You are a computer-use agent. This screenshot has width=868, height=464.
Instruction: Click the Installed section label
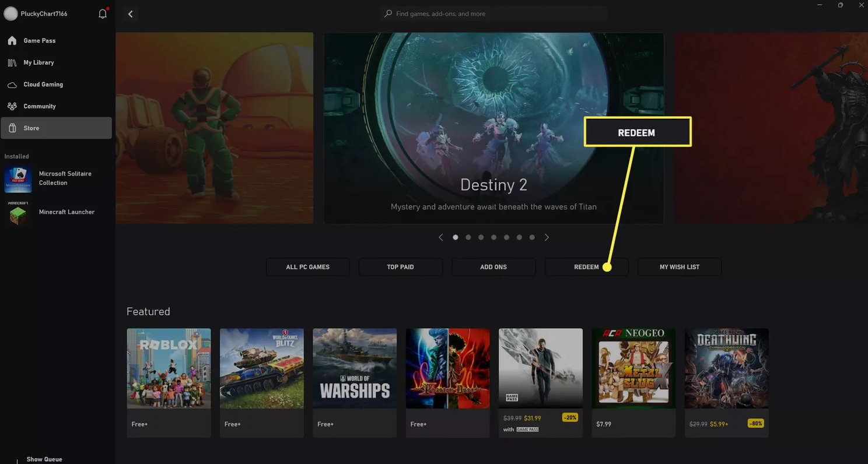[x=16, y=156]
